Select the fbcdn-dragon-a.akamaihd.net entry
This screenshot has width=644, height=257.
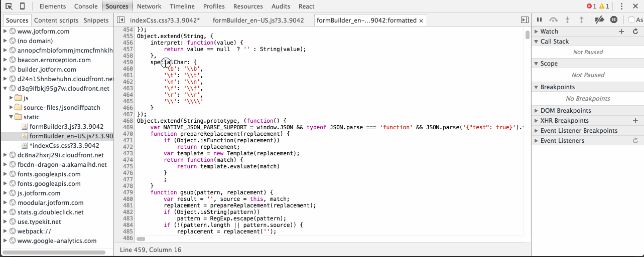click(x=62, y=164)
